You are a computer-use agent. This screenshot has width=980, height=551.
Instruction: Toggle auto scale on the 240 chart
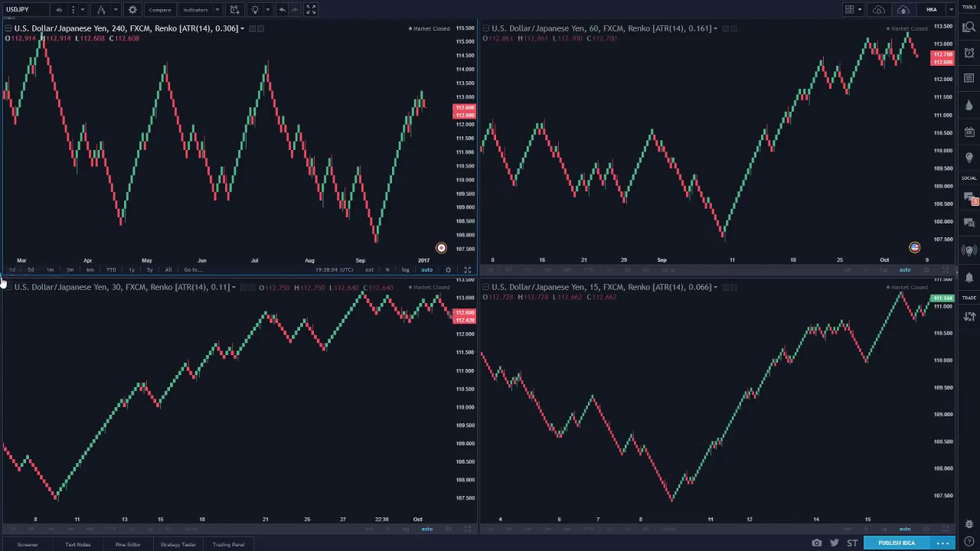coord(426,269)
